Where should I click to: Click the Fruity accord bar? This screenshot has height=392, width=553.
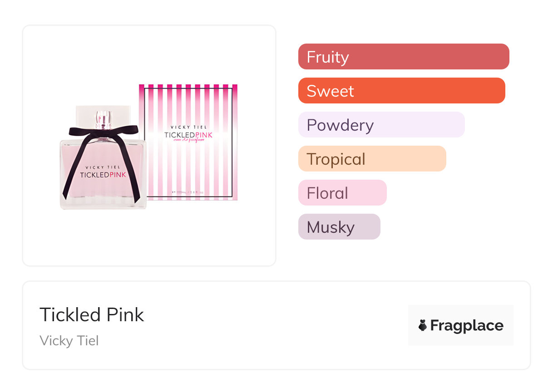pos(403,57)
